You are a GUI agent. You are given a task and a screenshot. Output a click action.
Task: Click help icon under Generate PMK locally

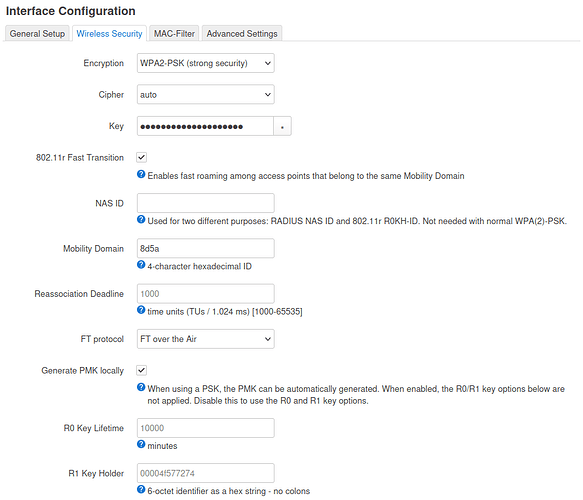point(141,387)
